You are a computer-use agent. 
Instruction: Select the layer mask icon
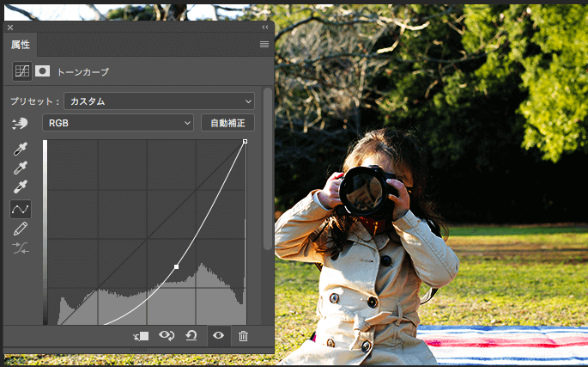[42, 72]
